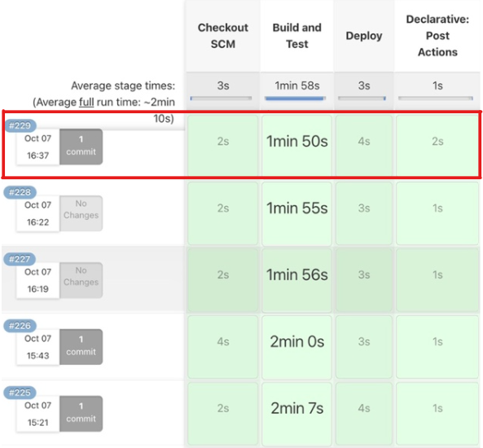The height and width of the screenshot is (448, 483).
Task: Select Deploy stage cell of build #225
Action: click(x=364, y=414)
